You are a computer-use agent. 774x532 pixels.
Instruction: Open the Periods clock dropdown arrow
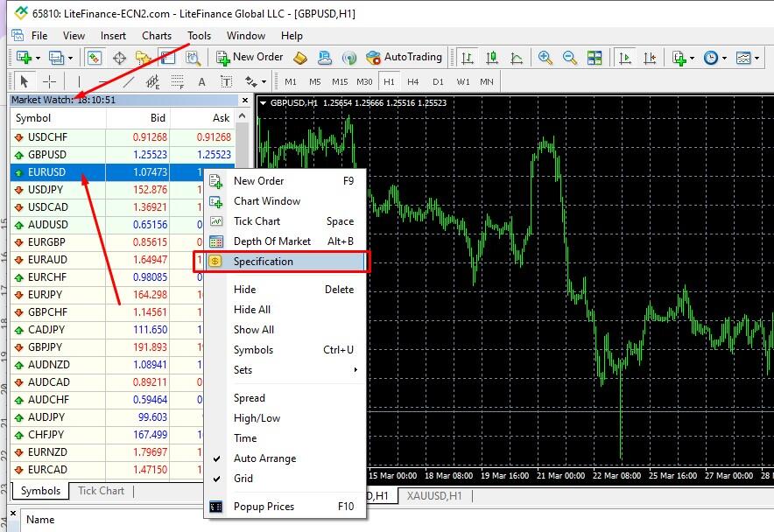click(x=722, y=56)
